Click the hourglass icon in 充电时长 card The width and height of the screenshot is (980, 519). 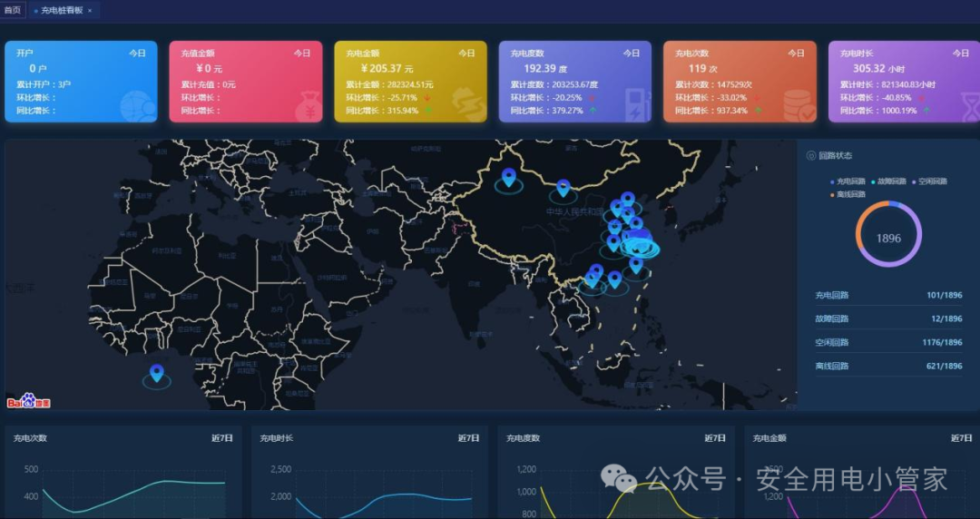970,106
